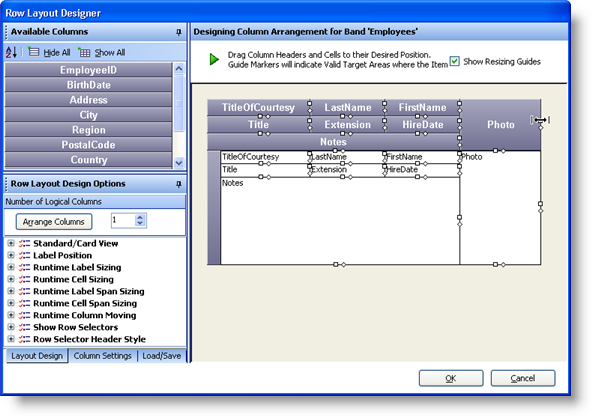Click the Hide All columns icon
Viewport: 591px width, 416px height.
tap(33, 52)
